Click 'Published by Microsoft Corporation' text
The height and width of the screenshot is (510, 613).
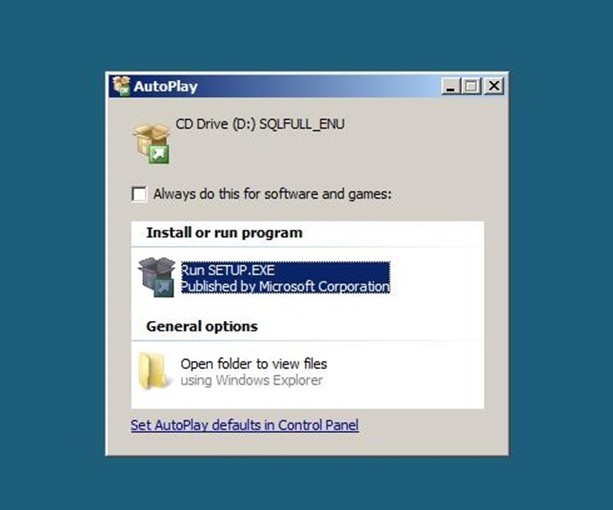pyautogui.click(x=285, y=286)
